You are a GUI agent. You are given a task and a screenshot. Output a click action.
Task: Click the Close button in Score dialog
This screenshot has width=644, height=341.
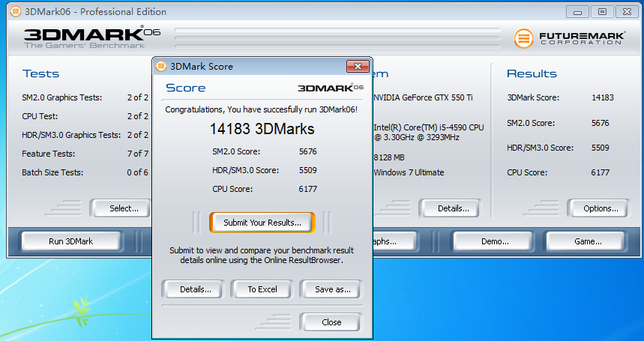pyautogui.click(x=331, y=322)
